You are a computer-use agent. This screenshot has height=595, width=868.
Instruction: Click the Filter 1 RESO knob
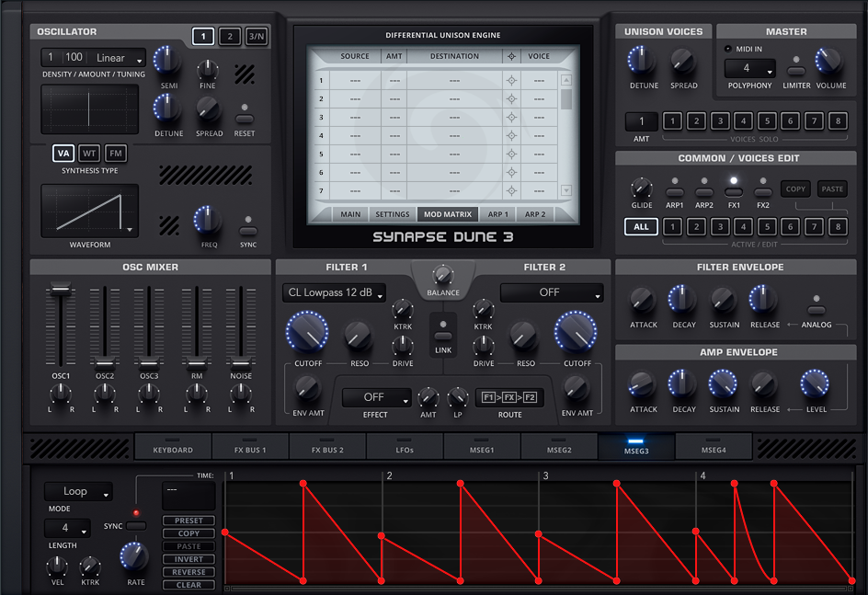[x=359, y=336]
